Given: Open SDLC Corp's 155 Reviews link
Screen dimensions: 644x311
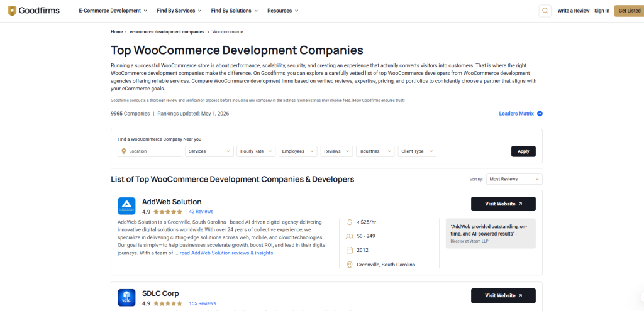Looking at the screenshot, I should tap(203, 303).
